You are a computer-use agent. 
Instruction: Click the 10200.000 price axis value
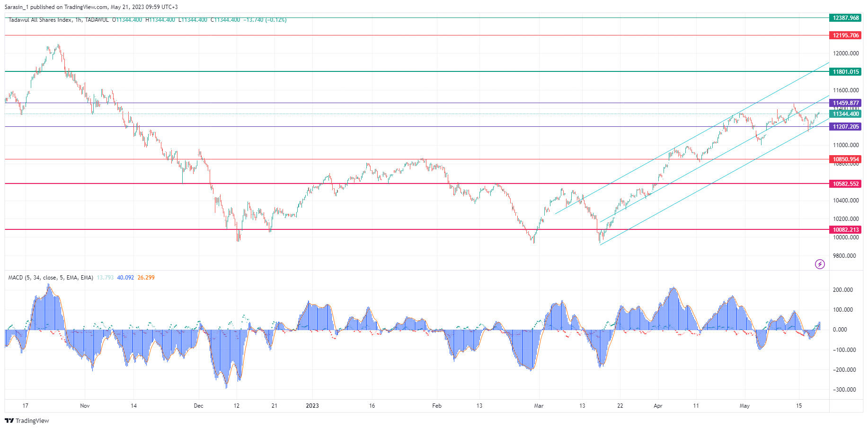[x=846, y=219]
